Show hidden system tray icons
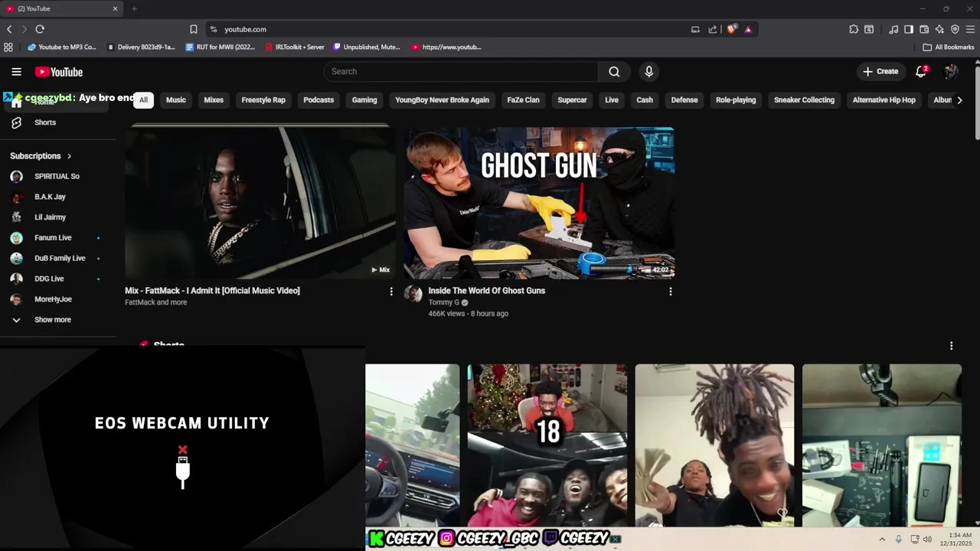The image size is (980, 551). [x=881, y=539]
